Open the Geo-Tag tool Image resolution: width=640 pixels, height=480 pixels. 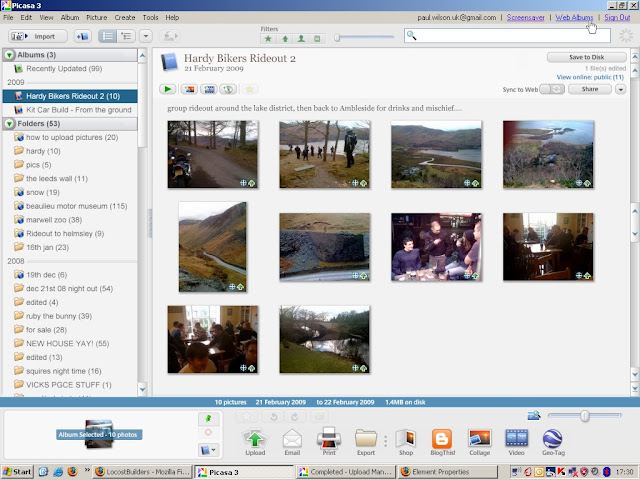coord(552,437)
